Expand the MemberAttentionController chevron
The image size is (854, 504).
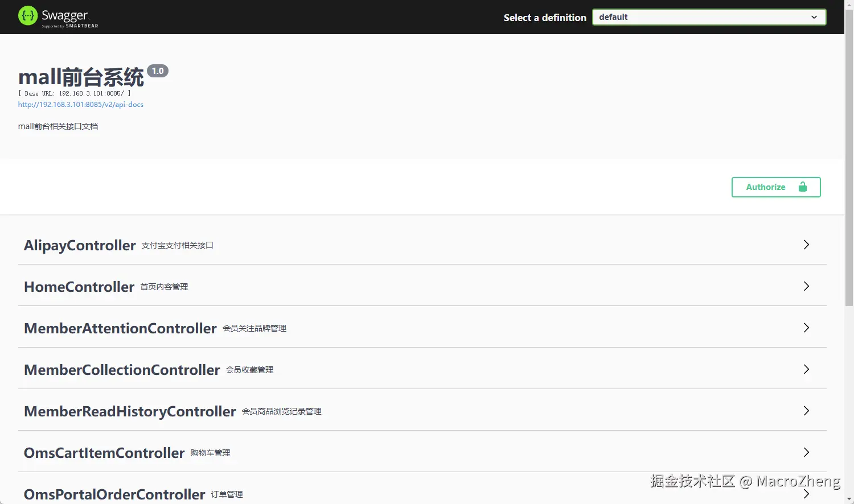(x=806, y=328)
